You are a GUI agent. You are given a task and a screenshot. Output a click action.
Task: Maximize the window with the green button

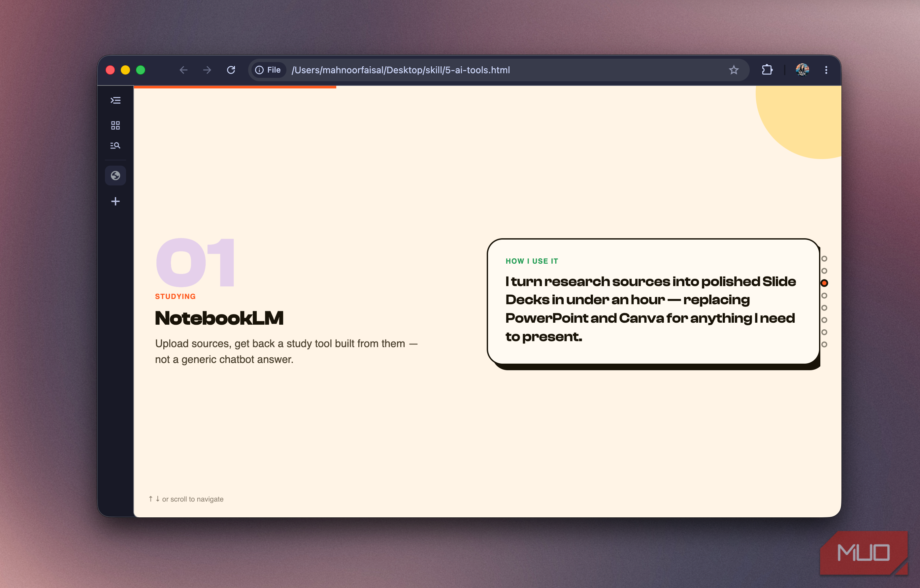tap(141, 70)
